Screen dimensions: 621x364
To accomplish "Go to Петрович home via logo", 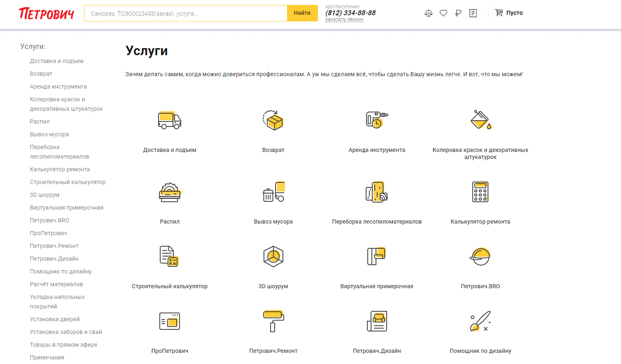I will click(46, 14).
